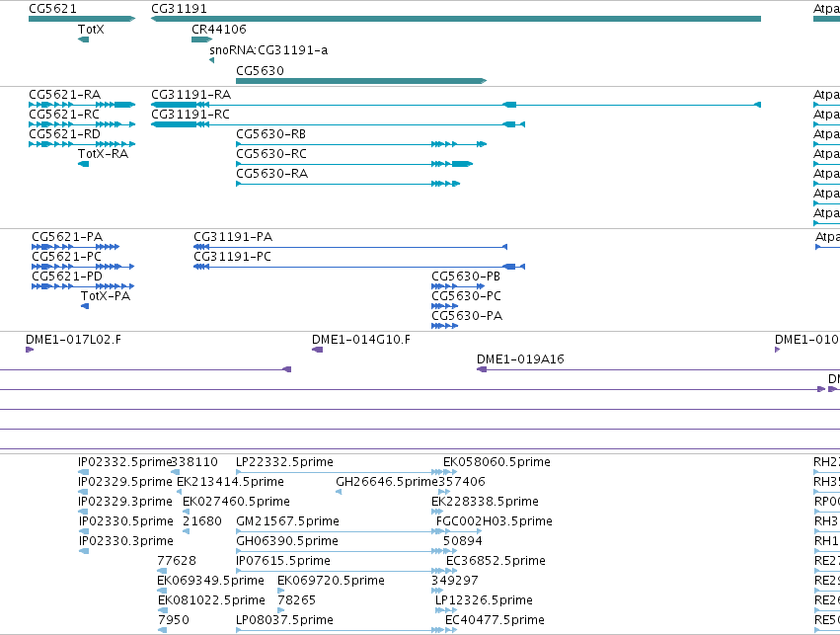Click the EK069720.5prime EST label
The image size is (840, 635).
(x=331, y=582)
